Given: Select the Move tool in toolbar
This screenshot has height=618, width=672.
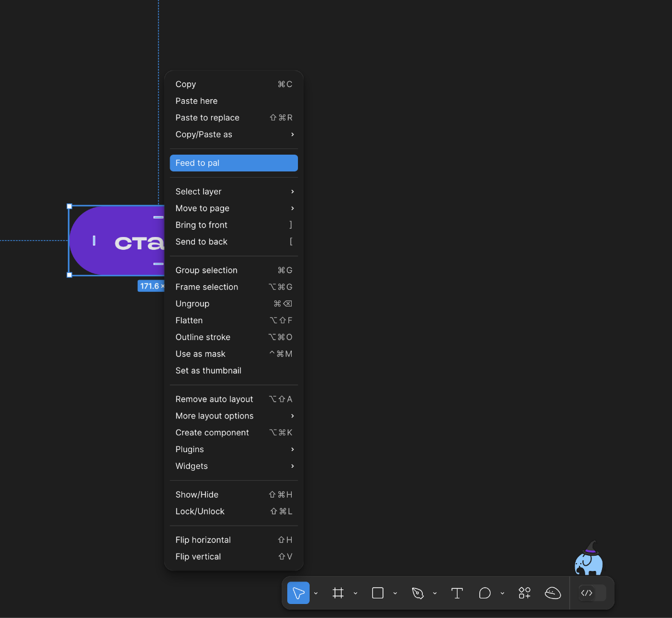Looking at the screenshot, I should coord(298,593).
